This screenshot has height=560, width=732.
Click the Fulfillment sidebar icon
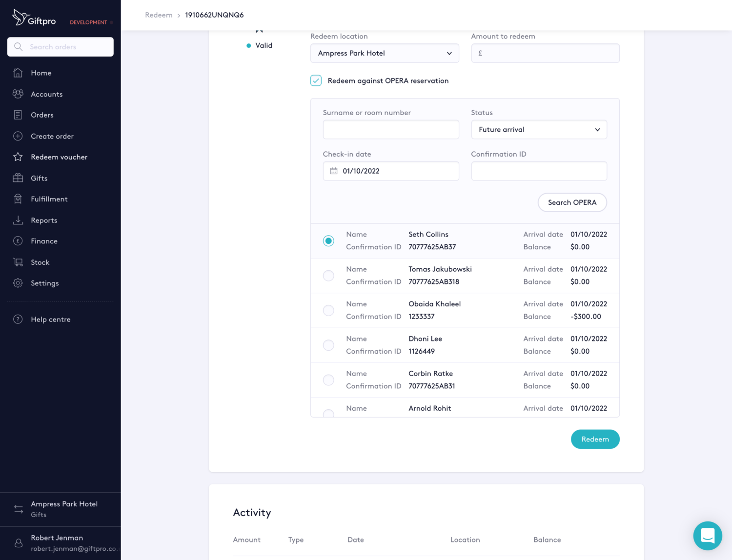[x=18, y=199]
